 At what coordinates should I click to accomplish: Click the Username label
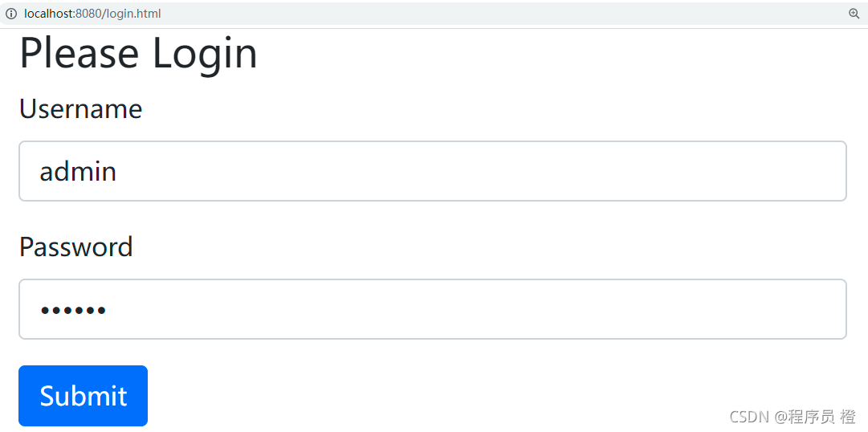pos(81,108)
